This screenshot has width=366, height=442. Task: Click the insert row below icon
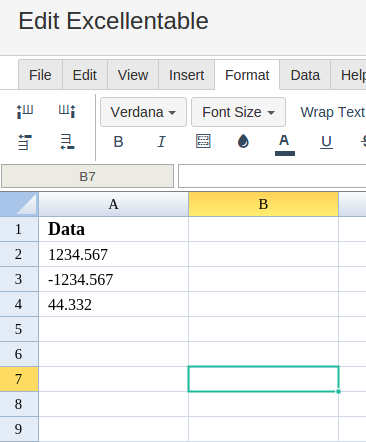(x=67, y=142)
